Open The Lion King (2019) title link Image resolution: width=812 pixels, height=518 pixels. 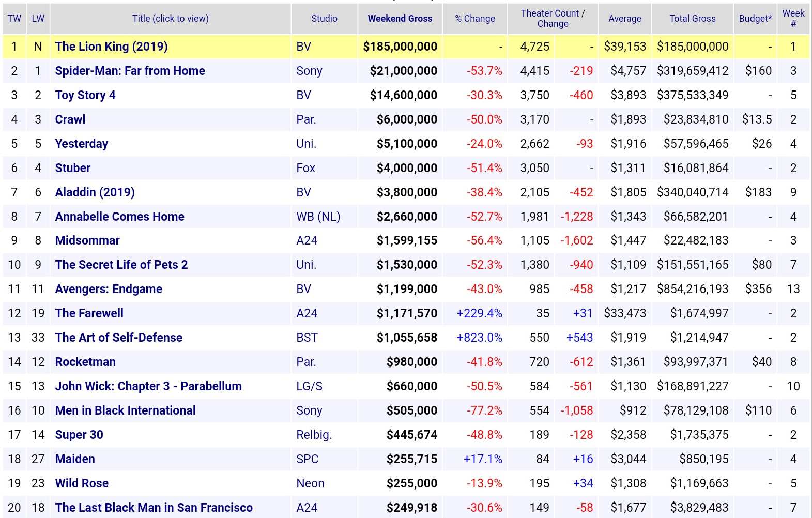[x=111, y=47]
